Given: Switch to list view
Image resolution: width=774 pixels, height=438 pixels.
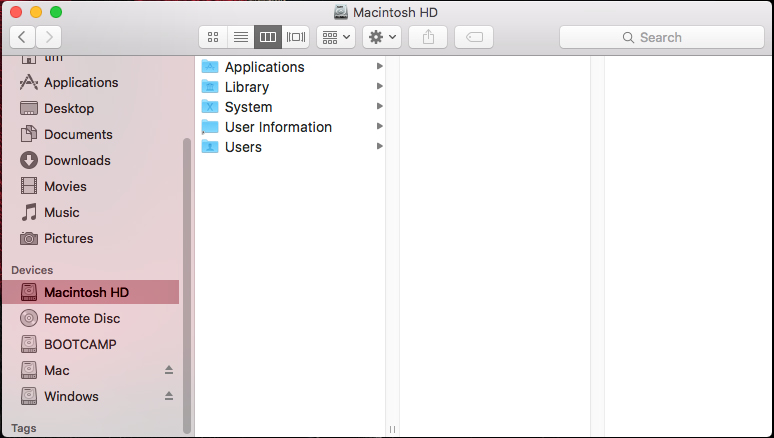Looking at the screenshot, I should 240,37.
